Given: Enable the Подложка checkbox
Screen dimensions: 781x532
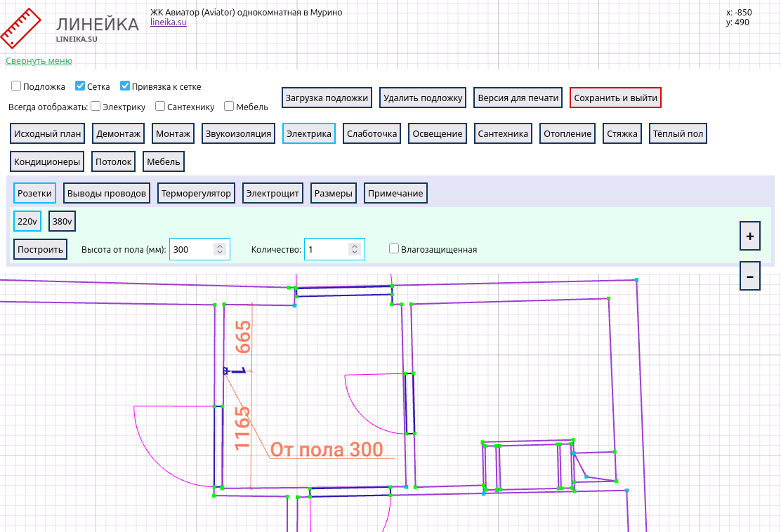Looking at the screenshot, I should click(16, 86).
